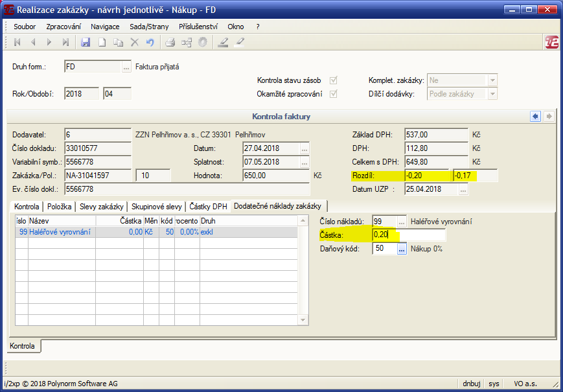563x392 pixels.
Task: Open the Příslušenství menu
Action: 198,27
